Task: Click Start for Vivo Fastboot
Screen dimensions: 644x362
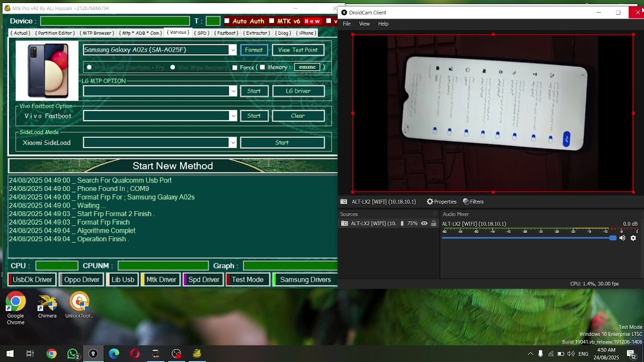Action: tap(254, 116)
